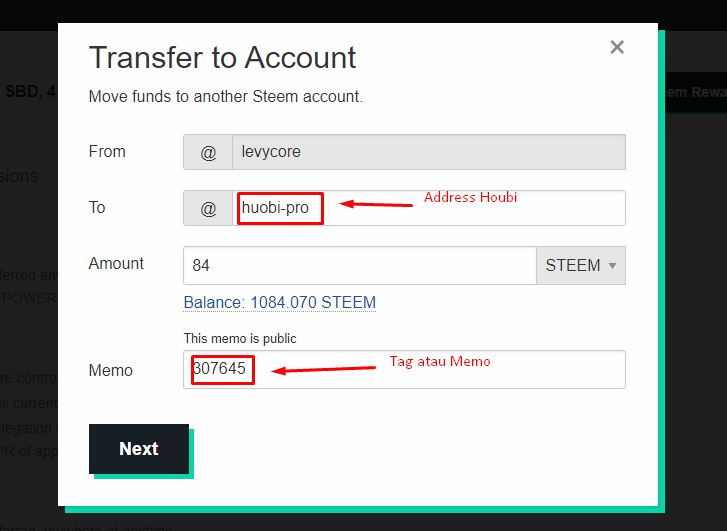Click the dropdown arrow beside STEEM
This screenshot has height=531, width=727.
(x=612, y=266)
